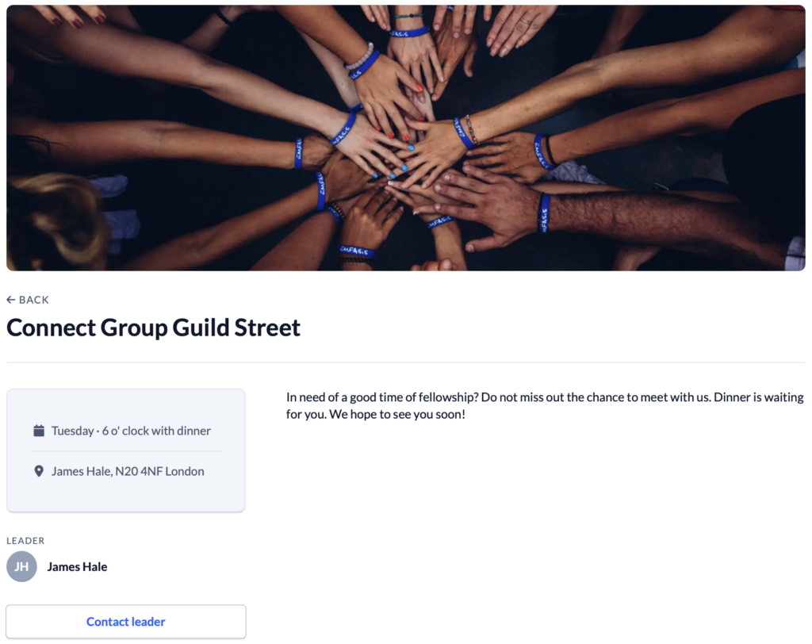
Task: Click the address James Hale, N20 4NF London
Action: pyautogui.click(x=128, y=470)
